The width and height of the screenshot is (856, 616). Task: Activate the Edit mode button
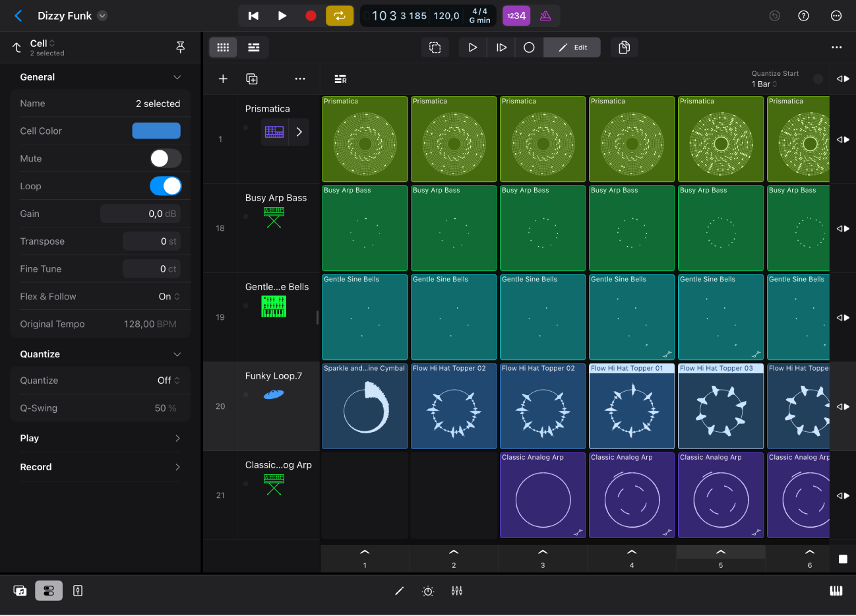(x=572, y=47)
